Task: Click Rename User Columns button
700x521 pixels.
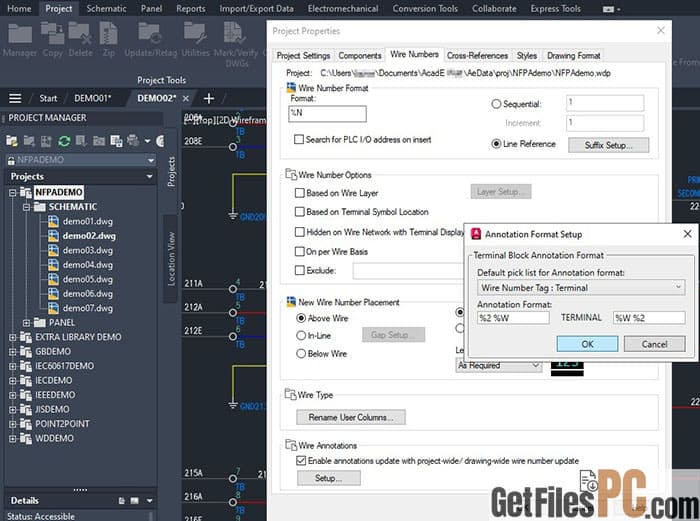Action: click(x=351, y=417)
